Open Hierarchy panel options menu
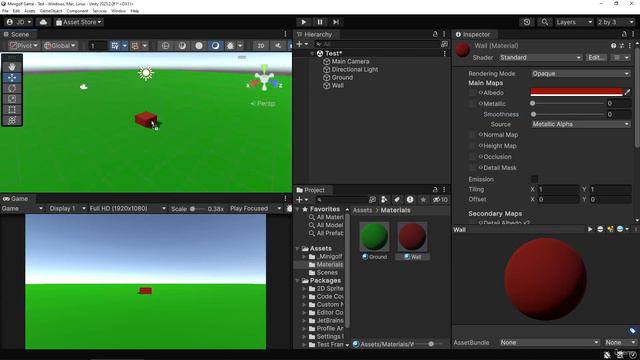This screenshot has width=640, height=360. (444, 34)
